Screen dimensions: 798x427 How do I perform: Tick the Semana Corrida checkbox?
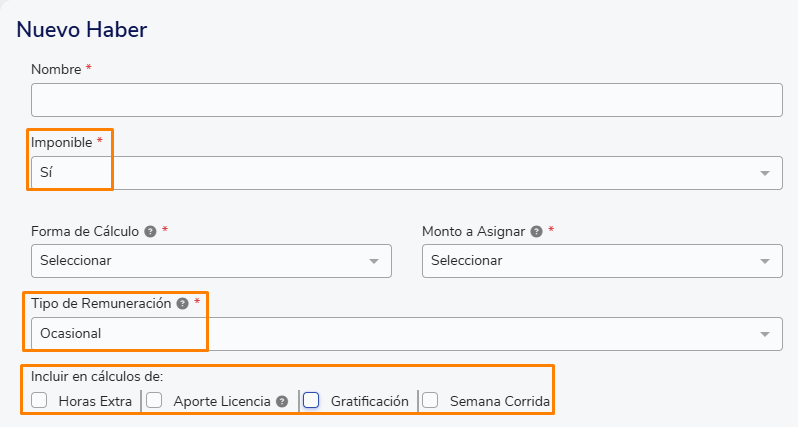[430, 400]
